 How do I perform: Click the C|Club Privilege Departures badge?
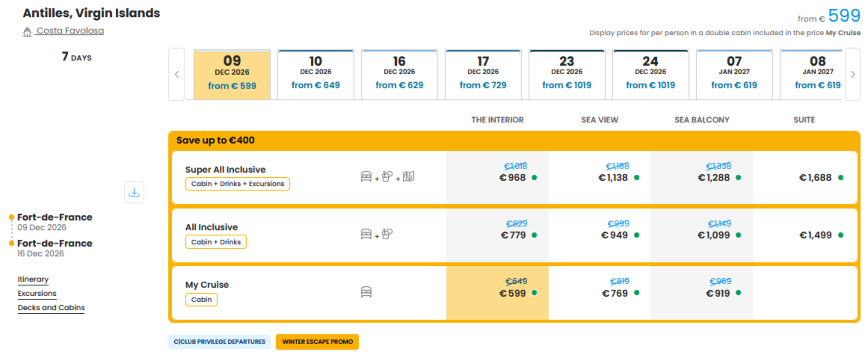click(219, 342)
